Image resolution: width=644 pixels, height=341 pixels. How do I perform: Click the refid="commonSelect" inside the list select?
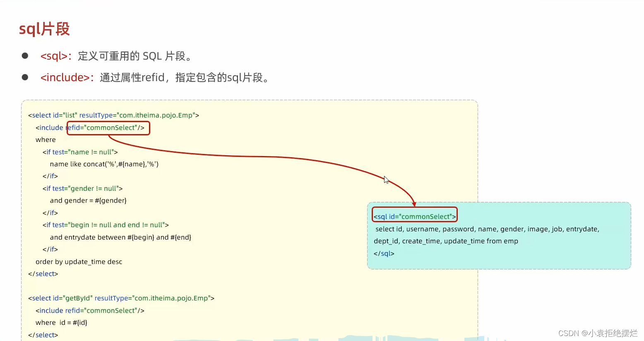108,128
